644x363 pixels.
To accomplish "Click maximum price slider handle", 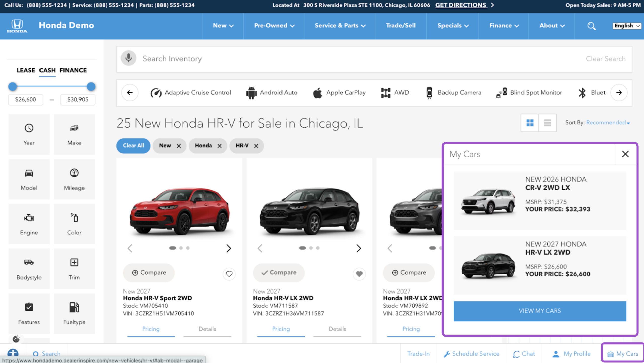I will [91, 86].
